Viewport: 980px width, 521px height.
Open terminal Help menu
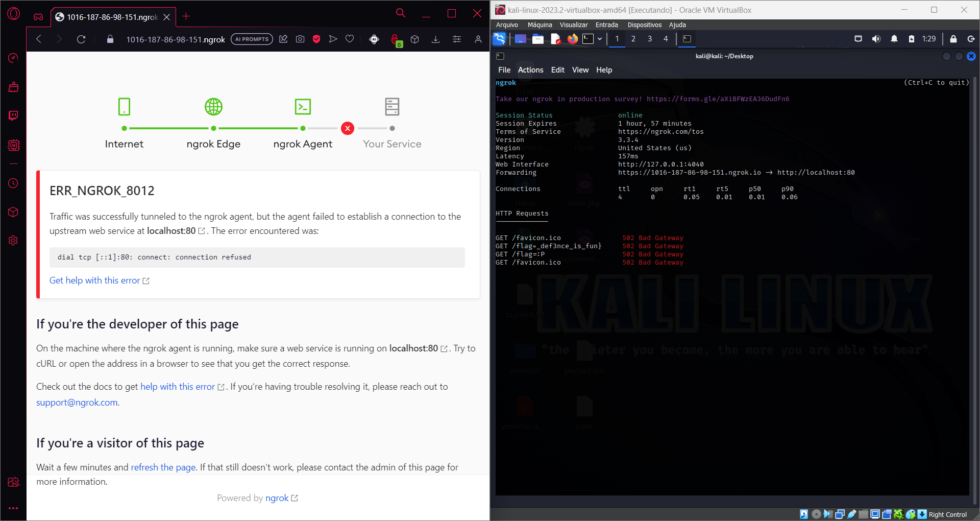click(x=604, y=70)
